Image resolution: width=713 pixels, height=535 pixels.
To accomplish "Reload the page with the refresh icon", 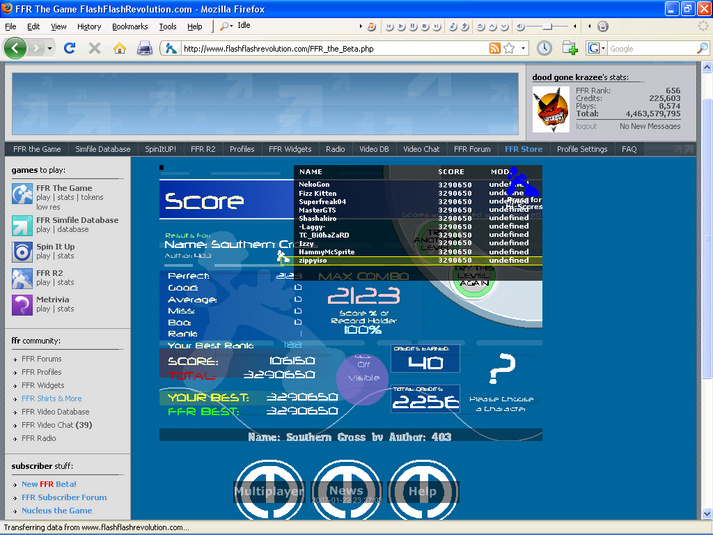I will point(70,48).
